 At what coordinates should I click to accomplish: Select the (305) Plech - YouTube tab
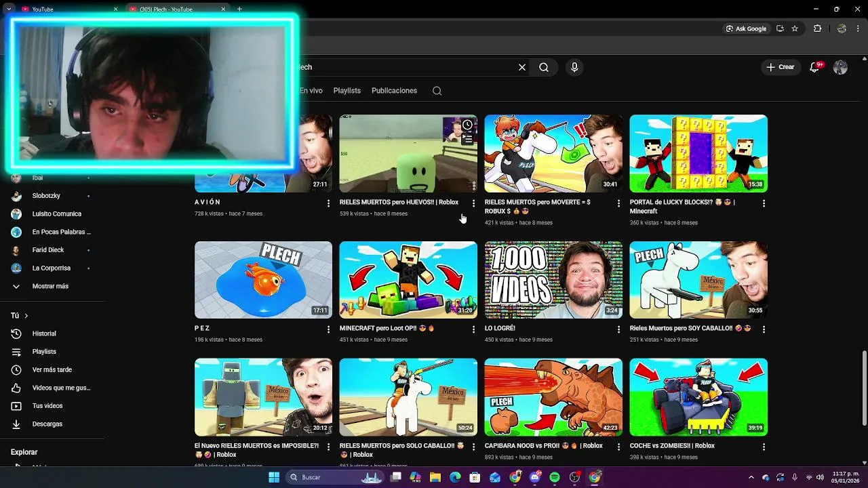176,9
